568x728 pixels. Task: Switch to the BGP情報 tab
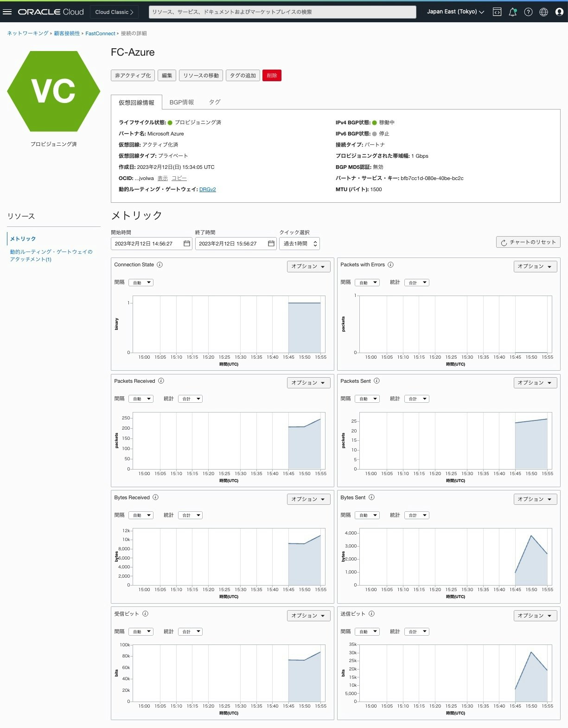182,102
